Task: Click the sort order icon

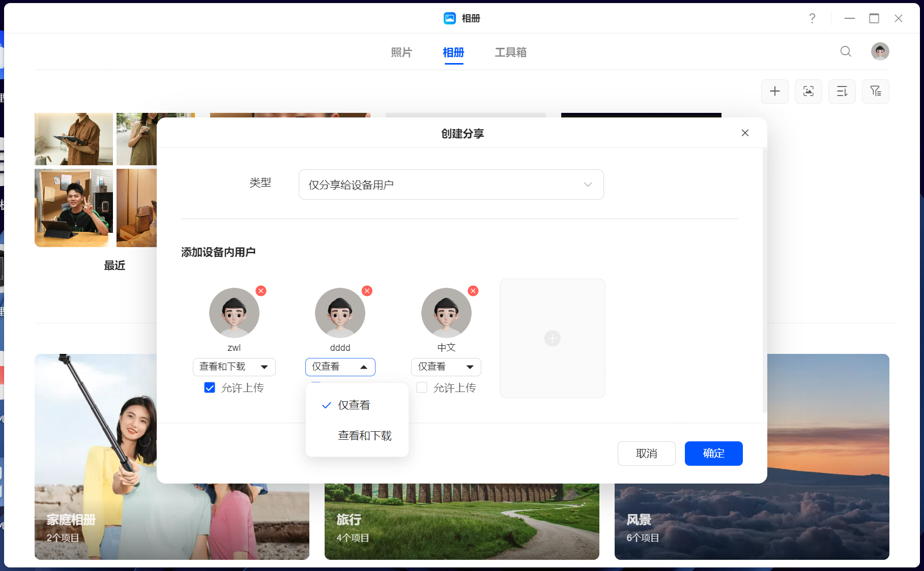Action: coord(842,92)
